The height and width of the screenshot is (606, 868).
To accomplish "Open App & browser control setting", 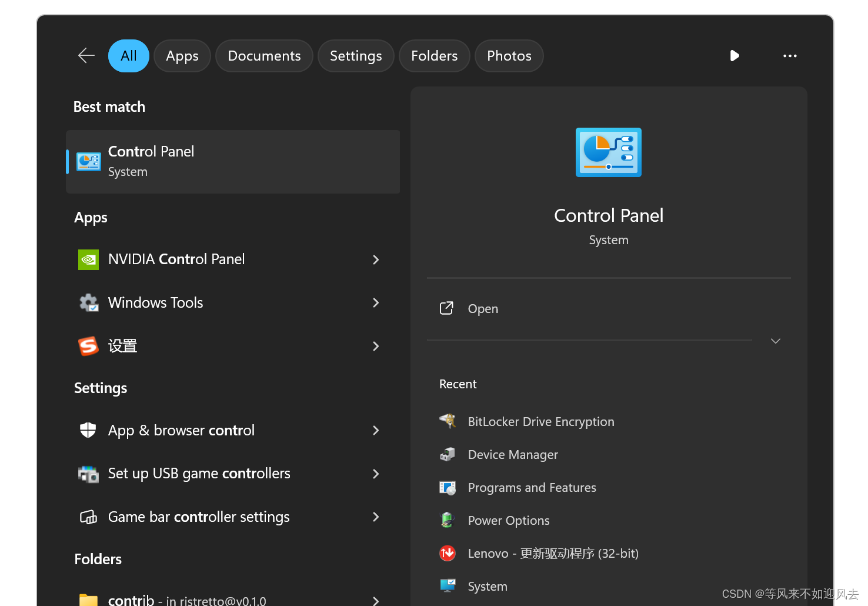I will [233, 430].
